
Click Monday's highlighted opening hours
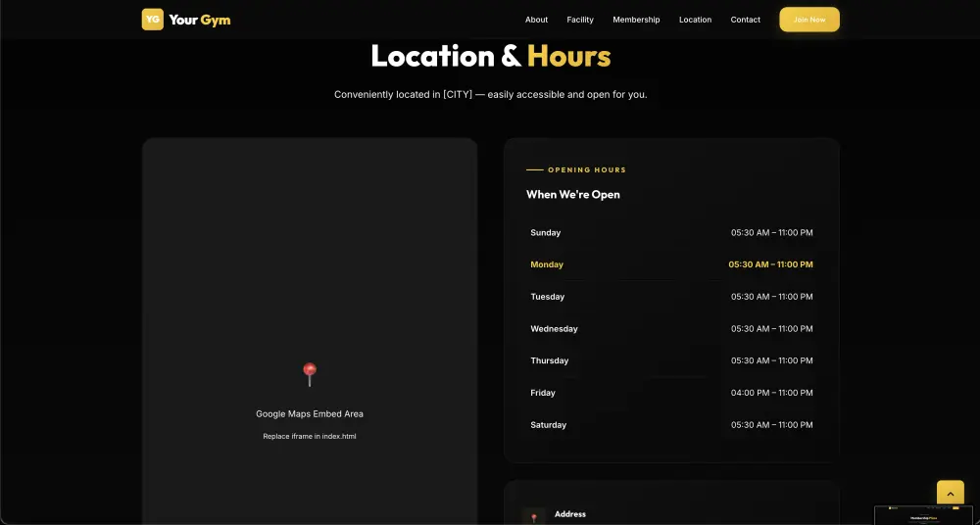pos(770,264)
